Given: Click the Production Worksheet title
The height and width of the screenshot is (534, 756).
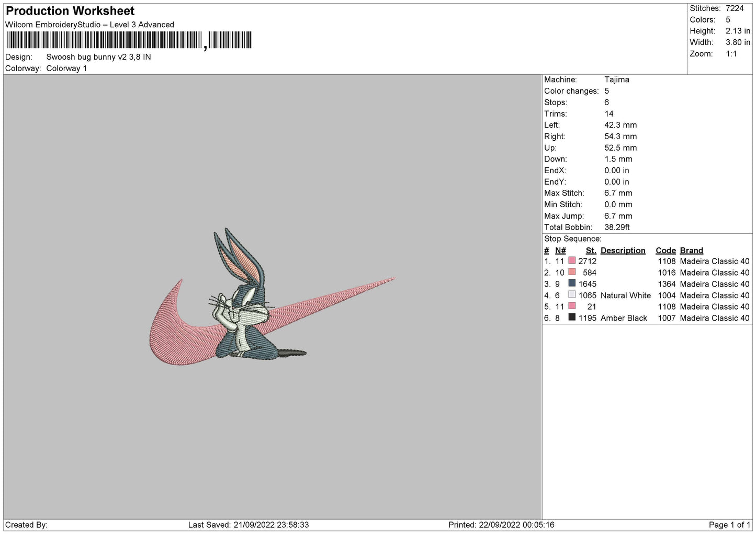Looking at the screenshot, I should pos(70,11).
